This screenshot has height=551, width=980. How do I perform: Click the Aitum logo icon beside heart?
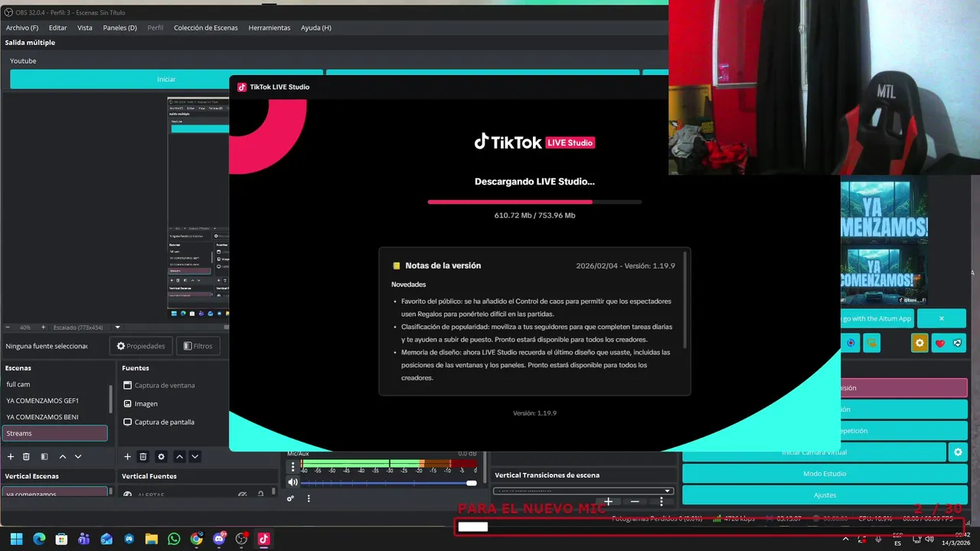click(958, 343)
